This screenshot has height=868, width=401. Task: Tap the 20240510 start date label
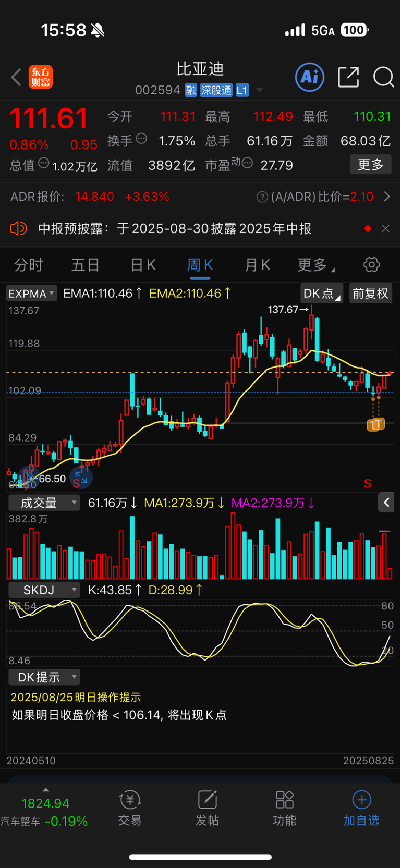tap(31, 761)
